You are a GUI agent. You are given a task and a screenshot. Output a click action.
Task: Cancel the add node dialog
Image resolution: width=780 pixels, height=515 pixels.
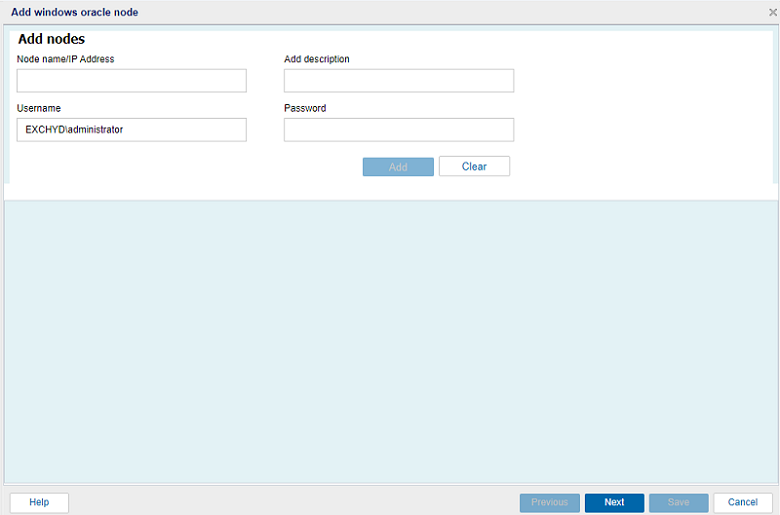pyautogui.click(x=743, y=502)
